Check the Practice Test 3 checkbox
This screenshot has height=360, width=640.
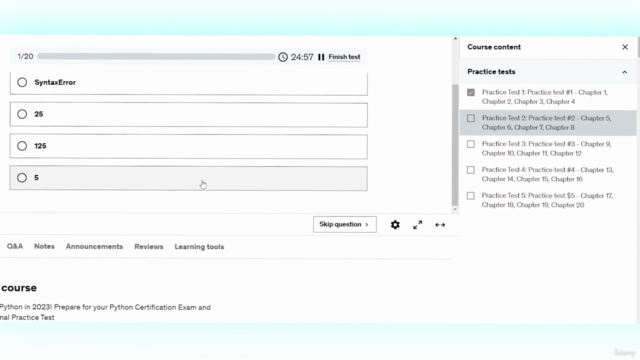(x=471, y=144)
